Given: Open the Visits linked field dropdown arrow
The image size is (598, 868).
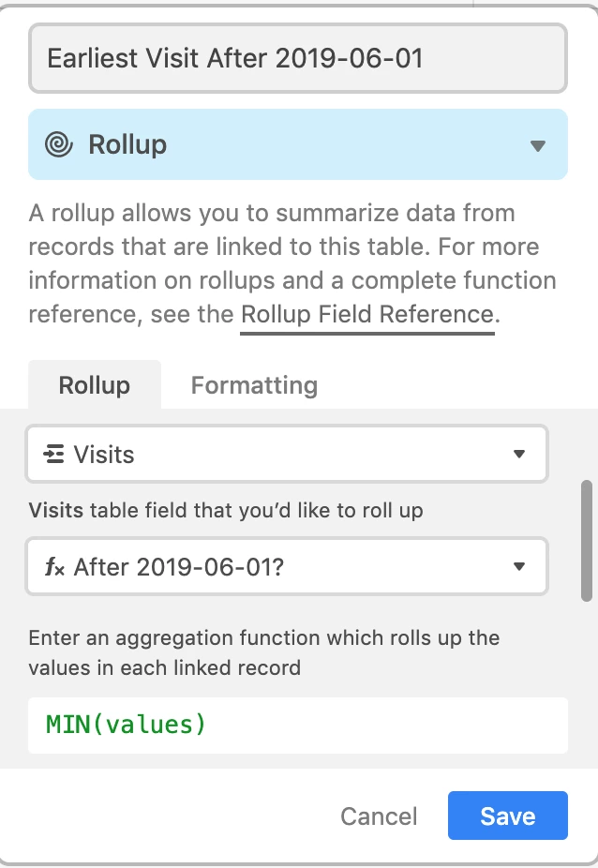Looking at the screenshot, I should [x=519, y=455].
